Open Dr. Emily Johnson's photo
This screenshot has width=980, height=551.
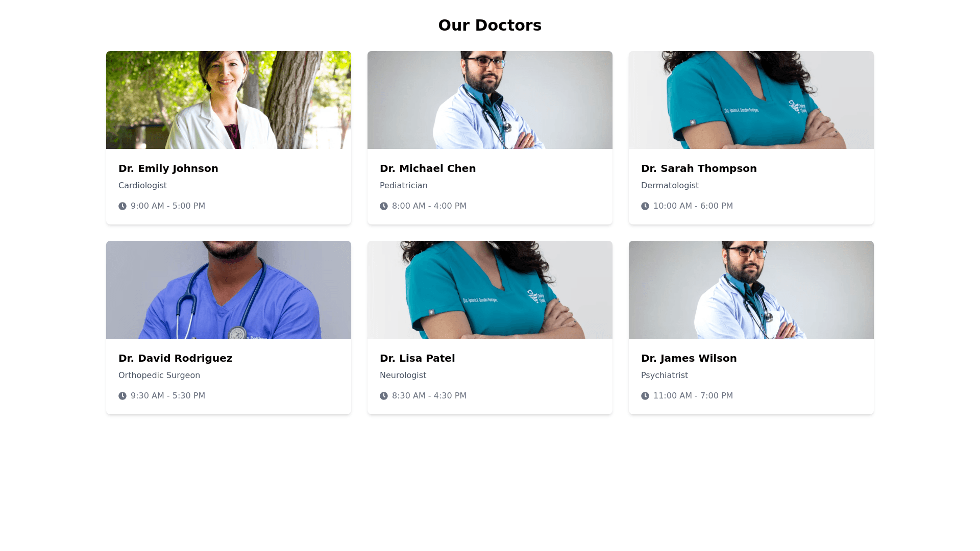(229, 100)
